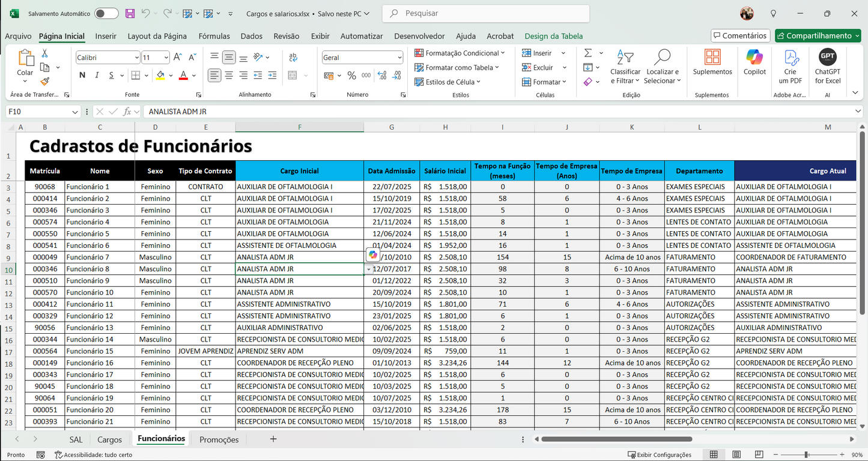Screen dimensions: 868x461
Task: Open the Promoções sheet tab
Action: point(218,439)
